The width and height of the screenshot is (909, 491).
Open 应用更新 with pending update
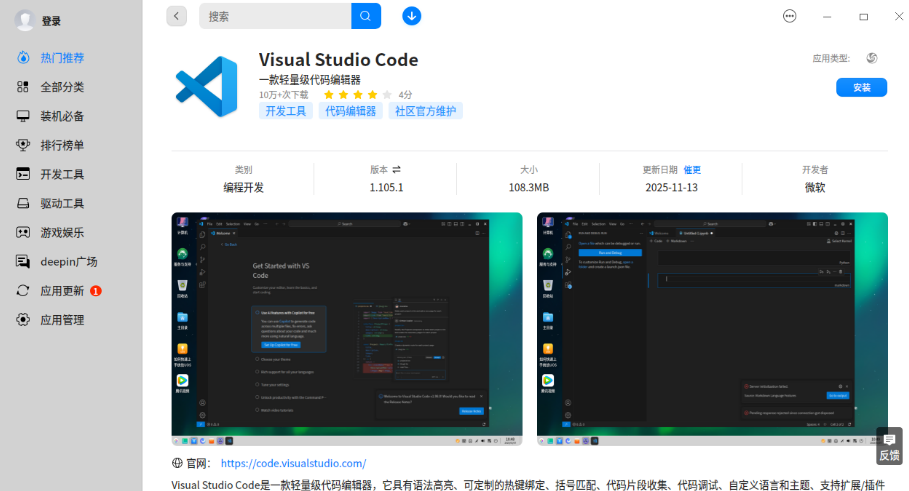62,290
